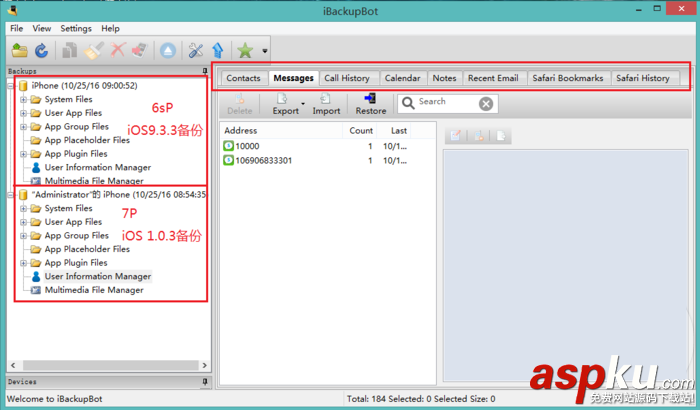Click the round blue eject toolbar icon
Image resolution: width=700 pixels, height=410 pixels.
(168, 50)
